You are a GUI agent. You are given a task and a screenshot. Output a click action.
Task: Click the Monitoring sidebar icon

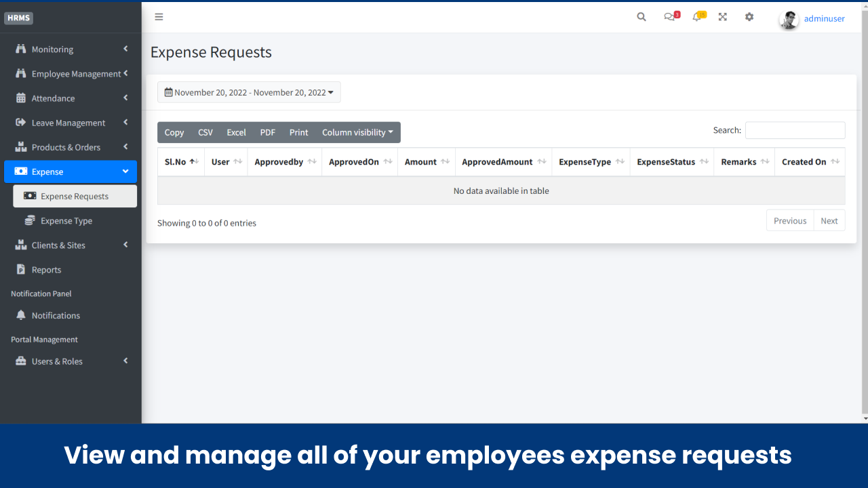click(20, 49)
